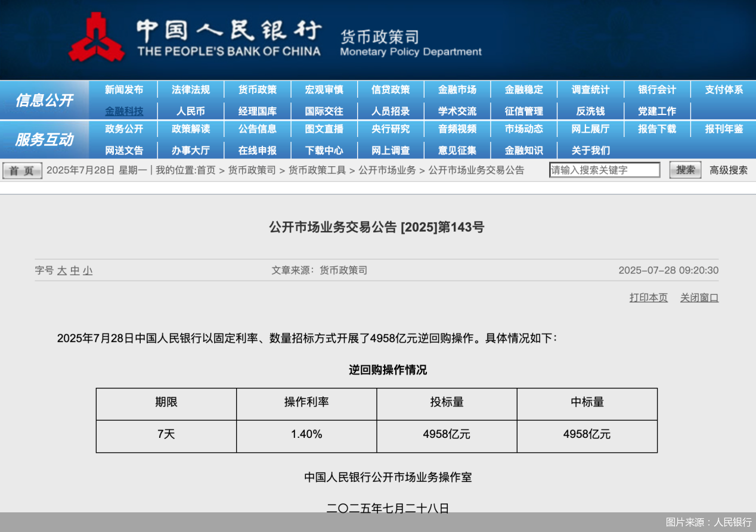Open 在线申报 section
The height and width of the screenshot is (532, 756).
pyautogui.click(x=258, y=151)
